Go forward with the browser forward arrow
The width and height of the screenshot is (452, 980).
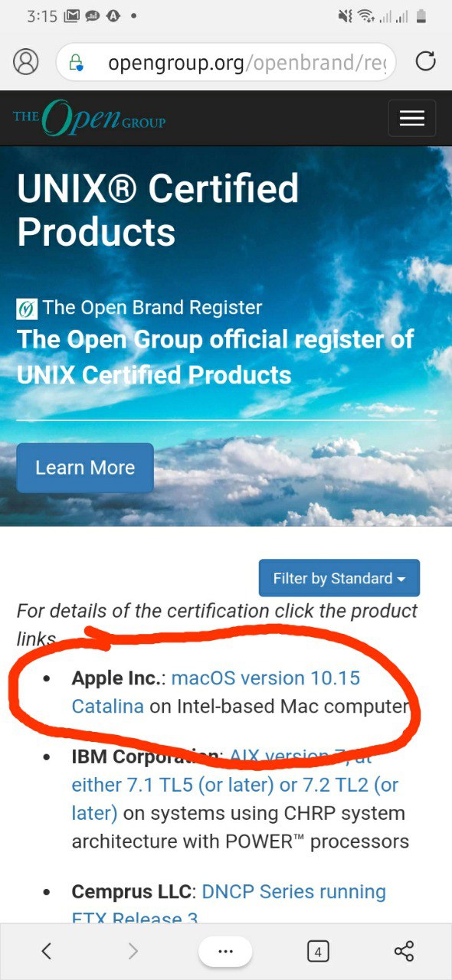133,951
